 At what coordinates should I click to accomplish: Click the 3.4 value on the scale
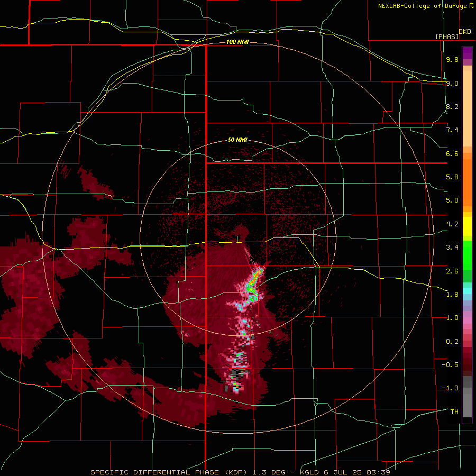tap(452, 248)
